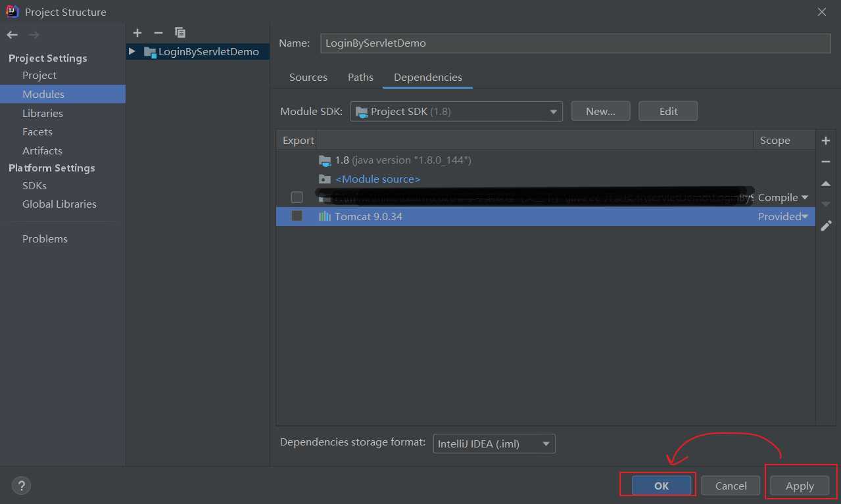Click the IntelliJ logo in title bar
Image resolution: width=841 pixels, height=504 pixels.
12,12
